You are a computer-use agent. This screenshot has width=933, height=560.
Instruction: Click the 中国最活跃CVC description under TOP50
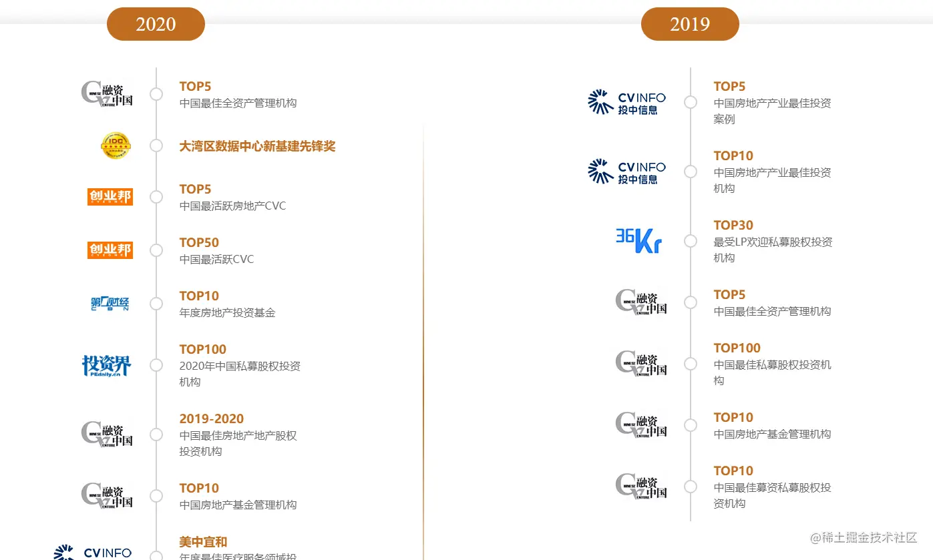(x=216, y=259)
